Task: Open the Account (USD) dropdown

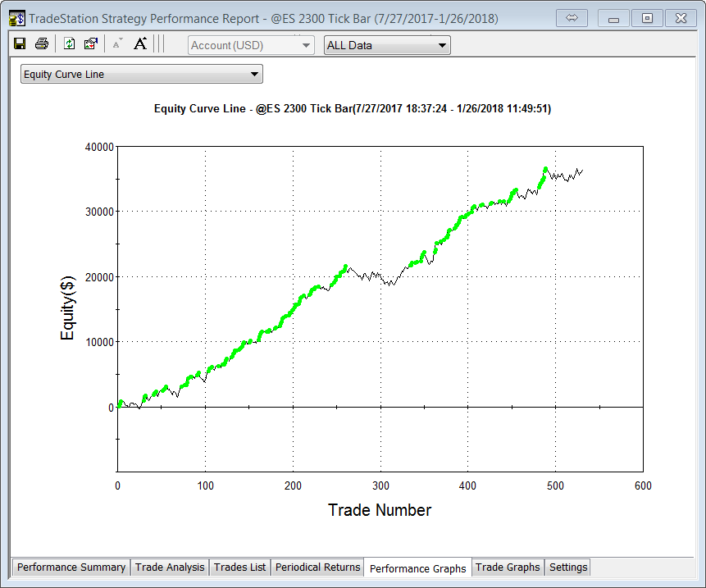Action: 251,45
